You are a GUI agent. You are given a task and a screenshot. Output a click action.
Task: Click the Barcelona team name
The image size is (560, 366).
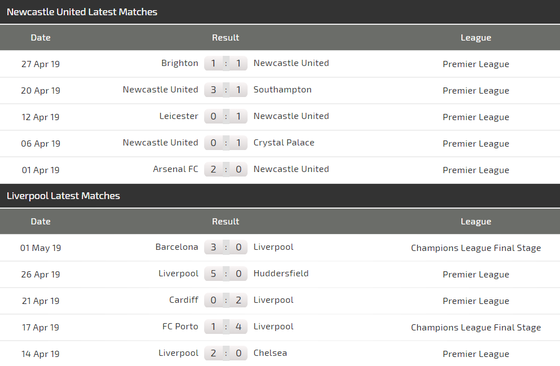click(177, 247)
